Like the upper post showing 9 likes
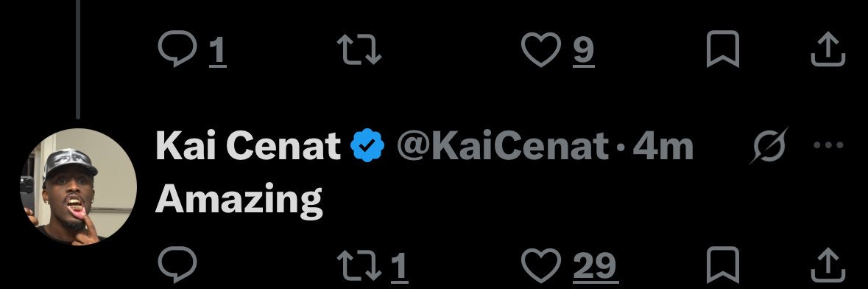Viewport: 868px width, 289px height. click(x=541, y=49)
